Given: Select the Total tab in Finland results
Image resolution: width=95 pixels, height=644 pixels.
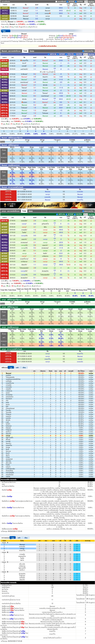Looking at the screenshot, I should pyautogui.click(x=25, y=51).
